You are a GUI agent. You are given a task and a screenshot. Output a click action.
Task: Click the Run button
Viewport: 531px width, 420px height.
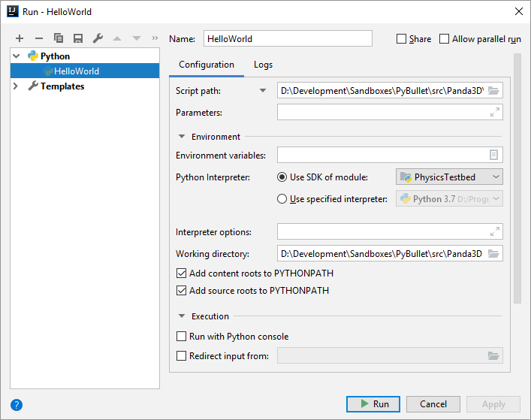[x=373, y=403]
